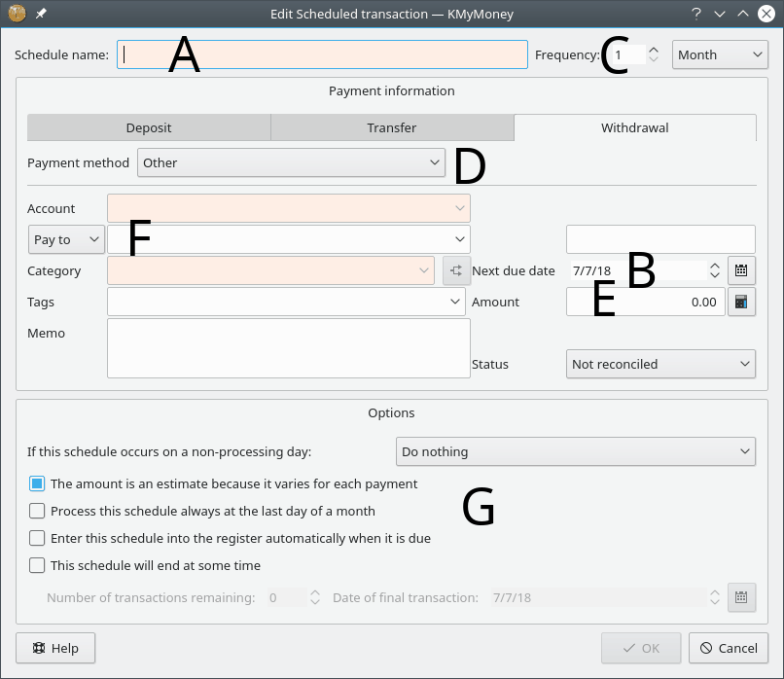Click the help question mark in the titlebar
The height and width of the screenshot is (679, 784).
click(x=697, y=14)
